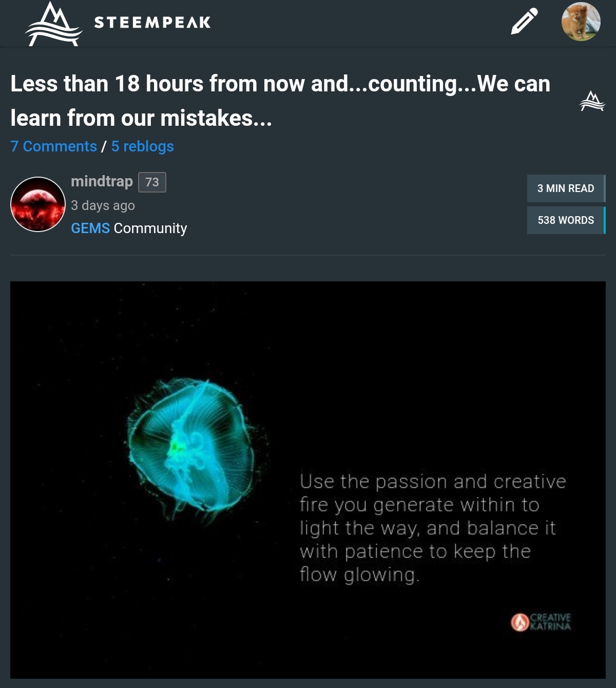Select the post title heading
This screenshot has height=688, width=616.
click(x=280, y=101)
